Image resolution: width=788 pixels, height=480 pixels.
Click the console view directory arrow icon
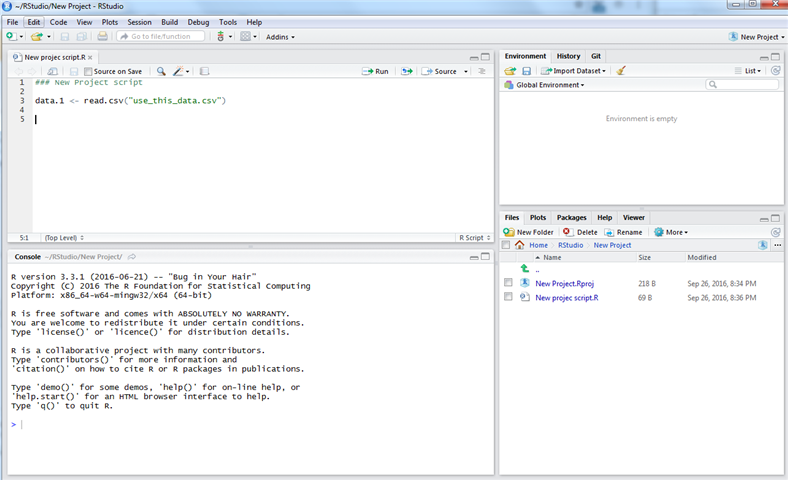pyautogui.click(x=132, y=257)
